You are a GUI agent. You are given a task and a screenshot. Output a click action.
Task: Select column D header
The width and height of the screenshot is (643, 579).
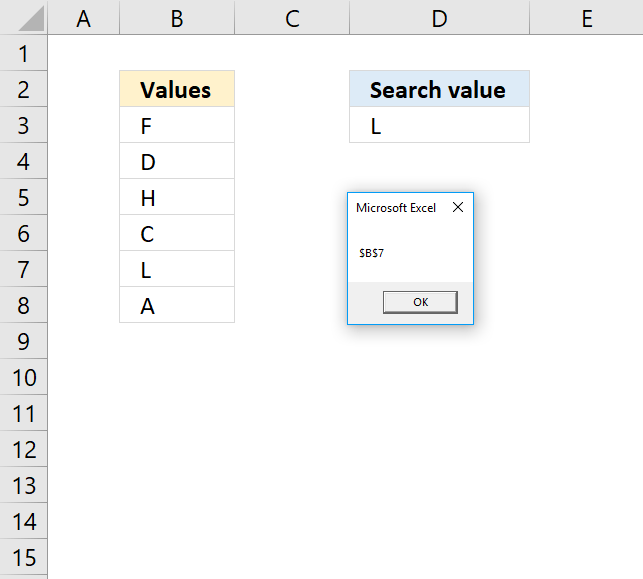[438, 18]
